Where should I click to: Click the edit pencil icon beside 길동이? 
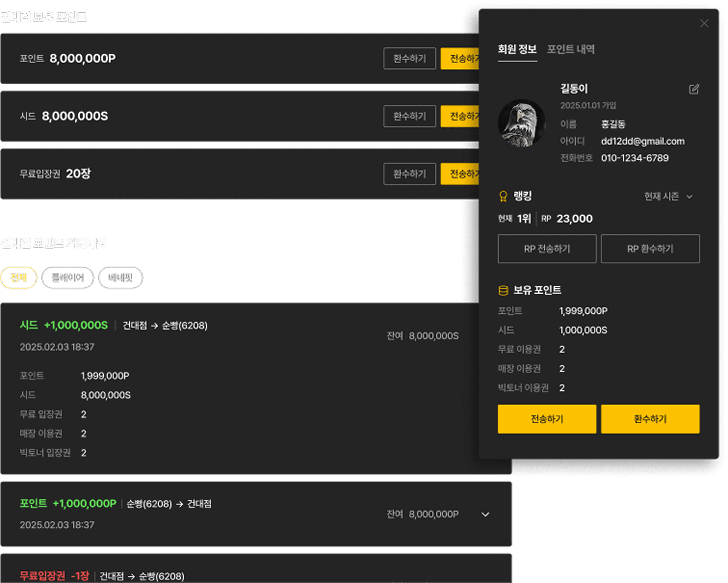[694, 89]
